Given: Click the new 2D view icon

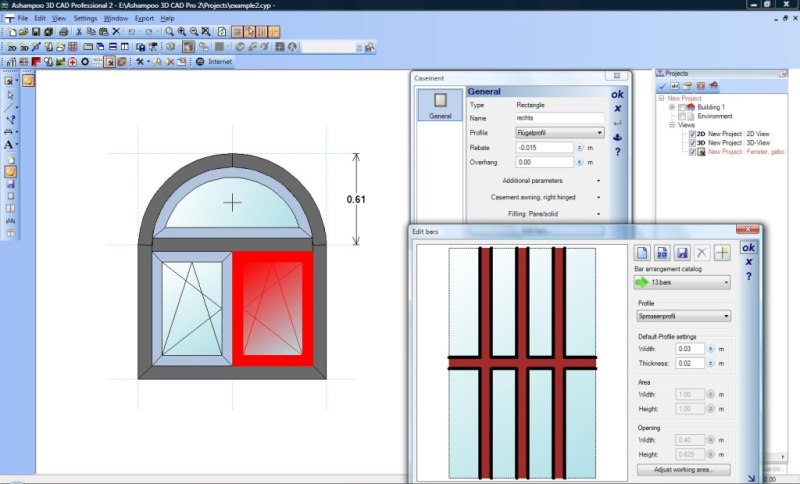Looking at the screenshot, I should pos(12,47).
